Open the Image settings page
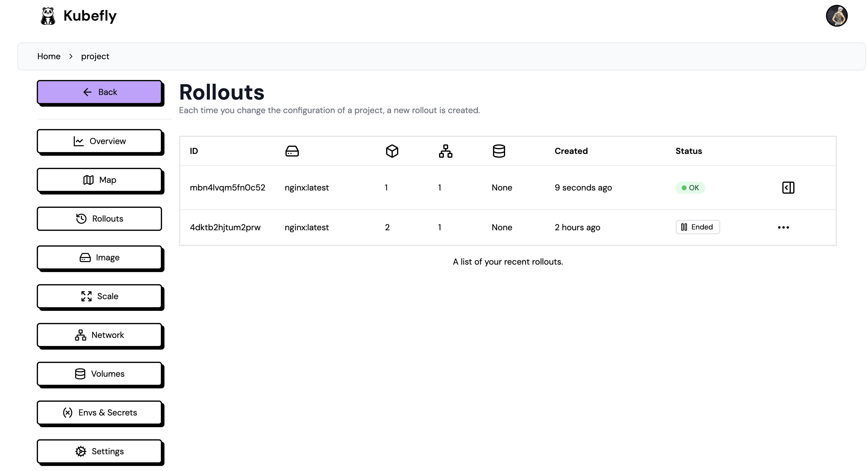The height and width of the screenshot is (471, 868). tap(99, 257)
